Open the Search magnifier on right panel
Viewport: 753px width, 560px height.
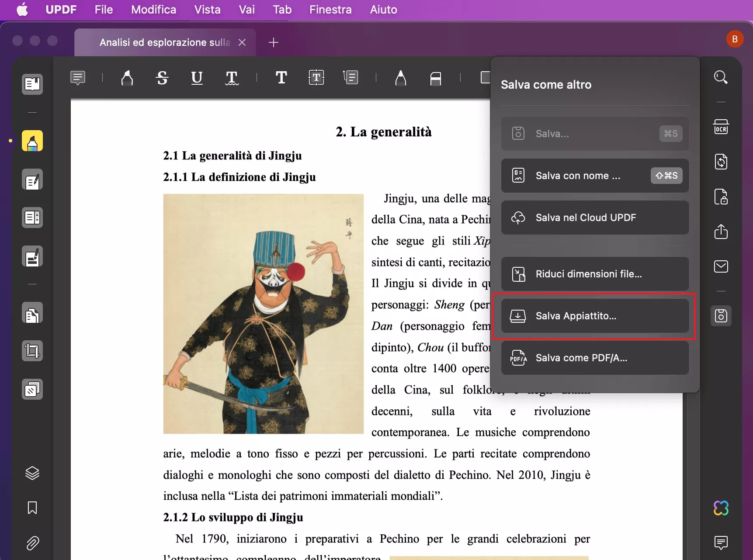point(721,78)
